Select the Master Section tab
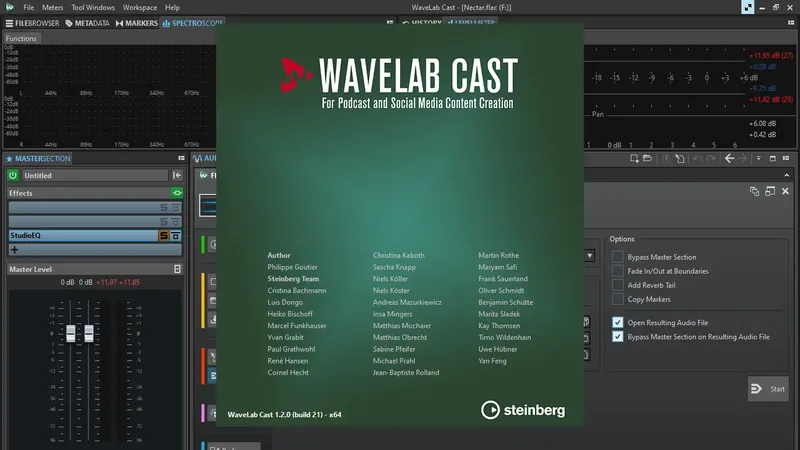 [38, 158]
